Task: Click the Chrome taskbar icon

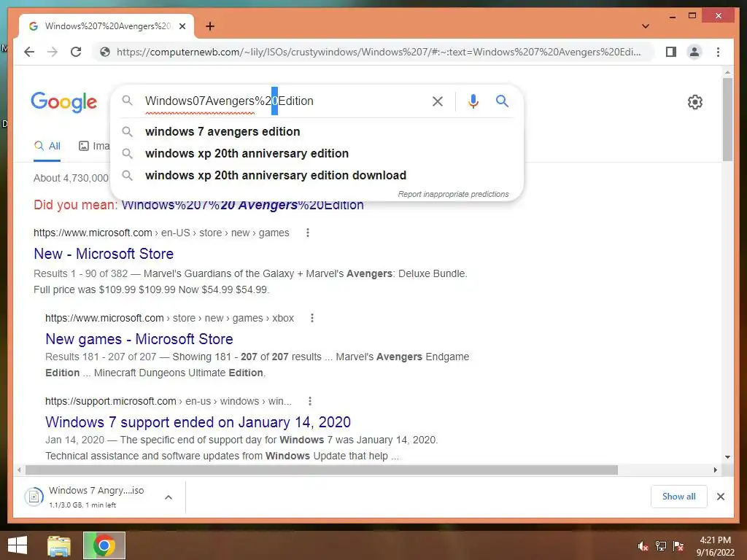Action: tap(104, 545)
